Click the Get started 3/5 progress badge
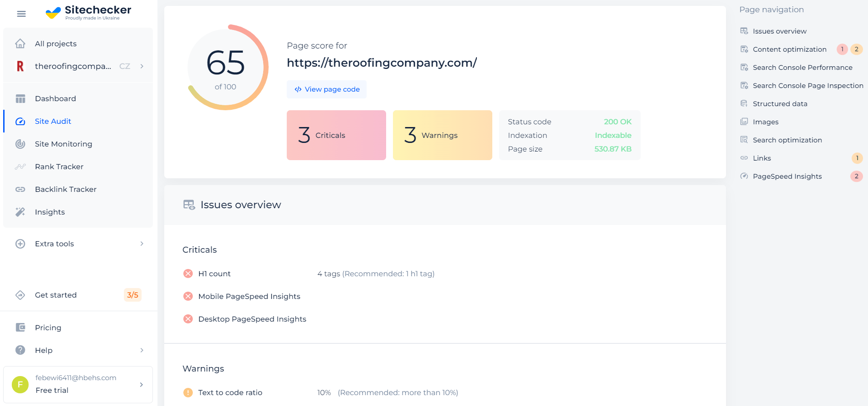868x406 pixels. [132, 295]
